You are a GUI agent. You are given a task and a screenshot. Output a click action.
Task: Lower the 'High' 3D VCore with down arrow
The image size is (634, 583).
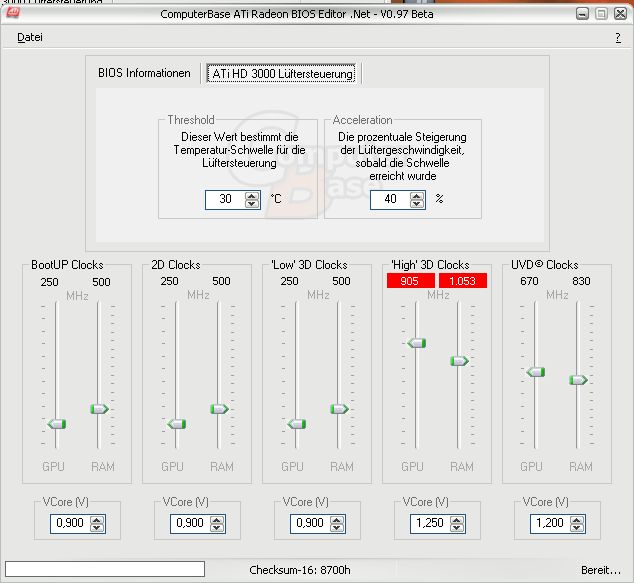(457, 528)
